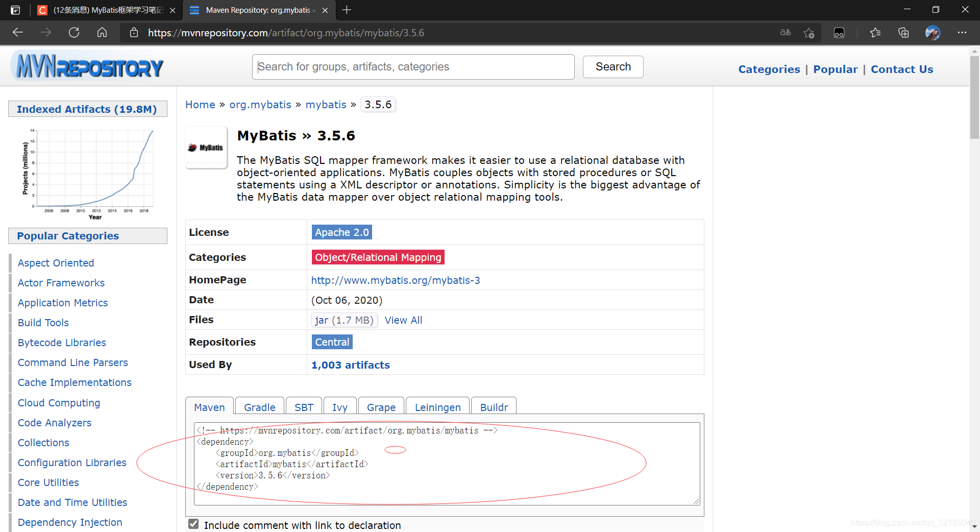Click inside the Maven dependency snippet box
The width and height of the screenshot is (980, 532).
coord(447,464)
